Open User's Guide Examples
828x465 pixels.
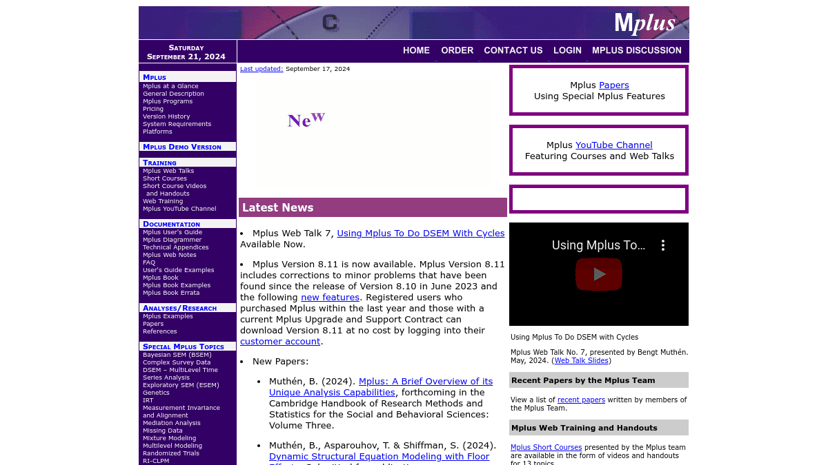pos(178,270)
